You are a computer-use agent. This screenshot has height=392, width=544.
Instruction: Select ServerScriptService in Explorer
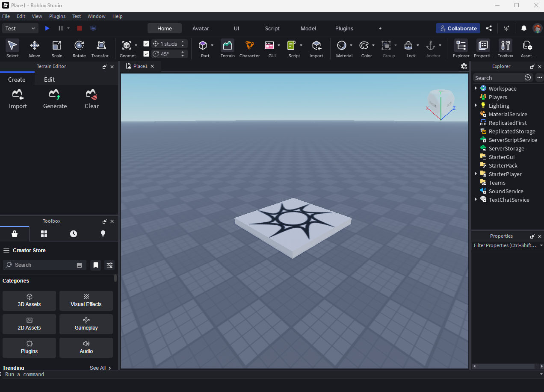click(513, 140)
